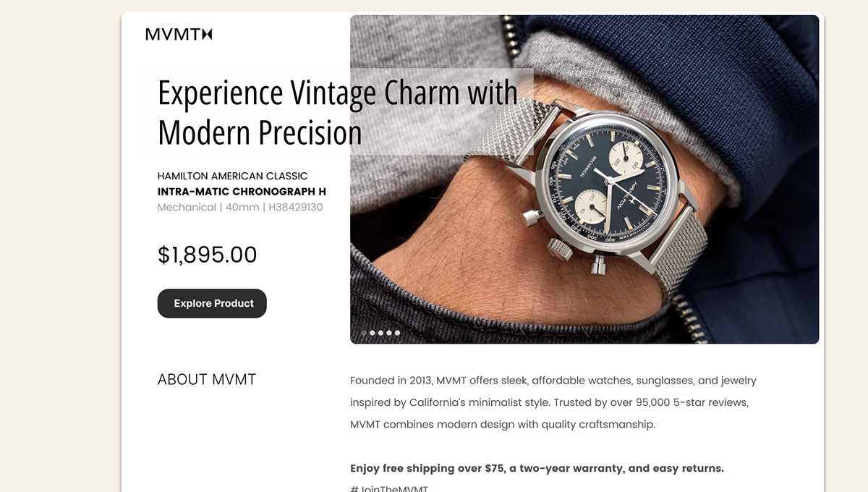This screenshot has height=492, width=868.
Task: Jump to the fourth carousel slide dot
Action: point(389,333)
